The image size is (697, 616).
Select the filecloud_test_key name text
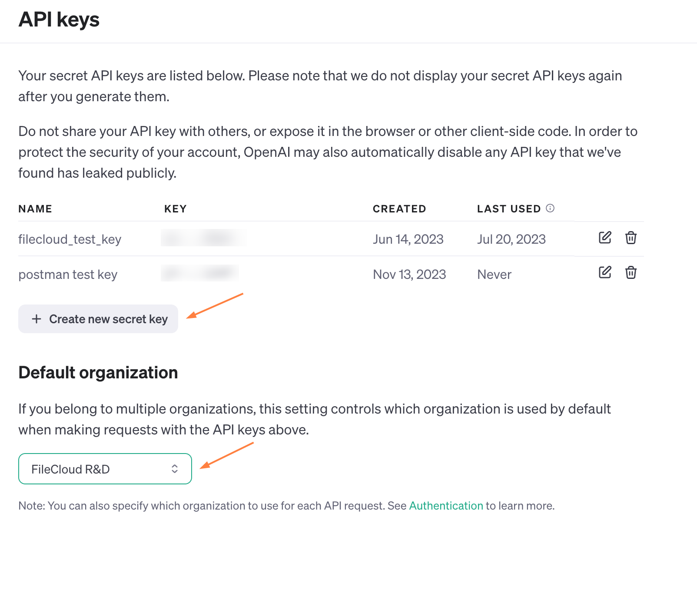(x=70, y=239)
